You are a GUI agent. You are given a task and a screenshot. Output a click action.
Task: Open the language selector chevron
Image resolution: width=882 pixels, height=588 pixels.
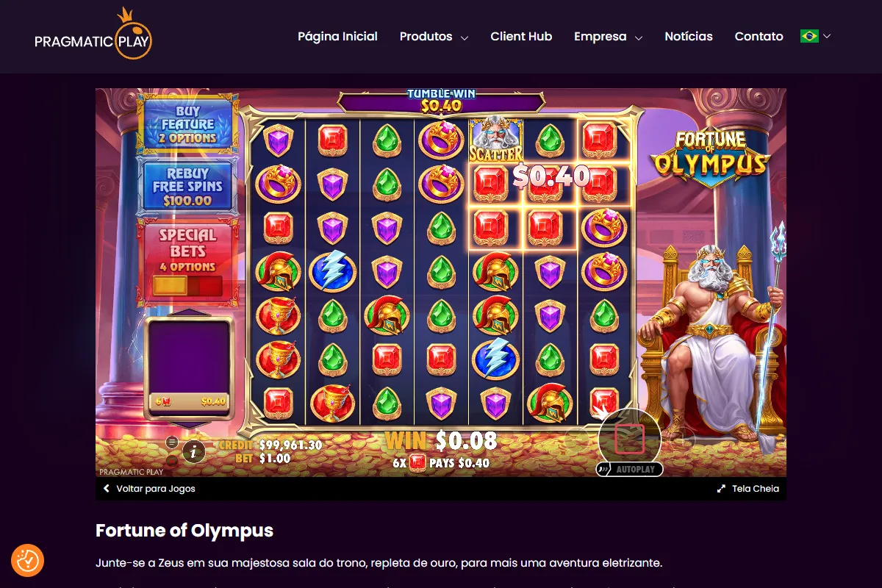pyautogui.click(x=827, y=36)
